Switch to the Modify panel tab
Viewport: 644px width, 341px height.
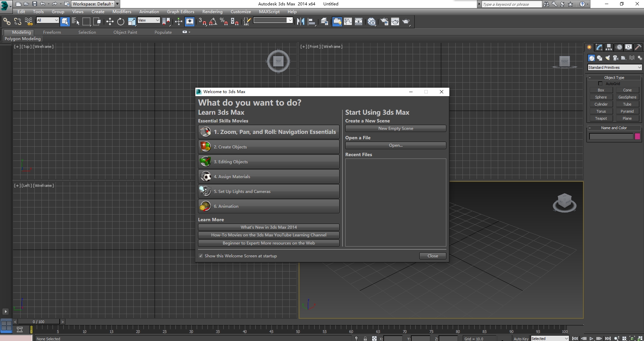599,47
